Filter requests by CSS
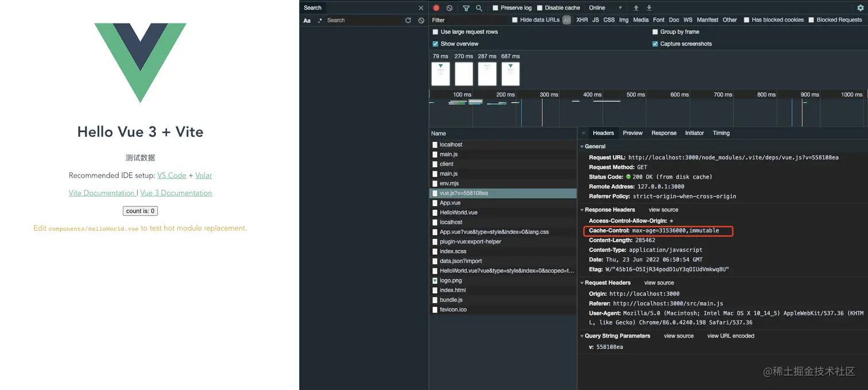The image size is (868, 390). coord(609,20)
